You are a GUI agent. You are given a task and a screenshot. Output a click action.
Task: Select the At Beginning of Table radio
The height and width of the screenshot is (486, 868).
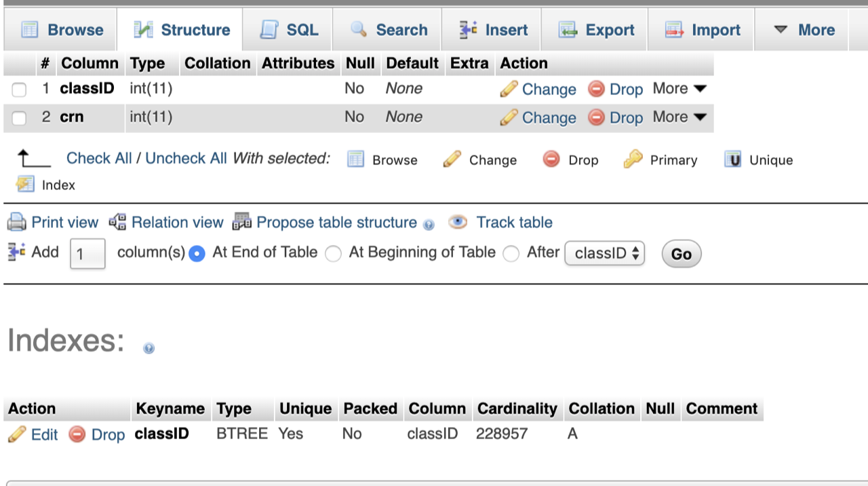tap(333, 254)
